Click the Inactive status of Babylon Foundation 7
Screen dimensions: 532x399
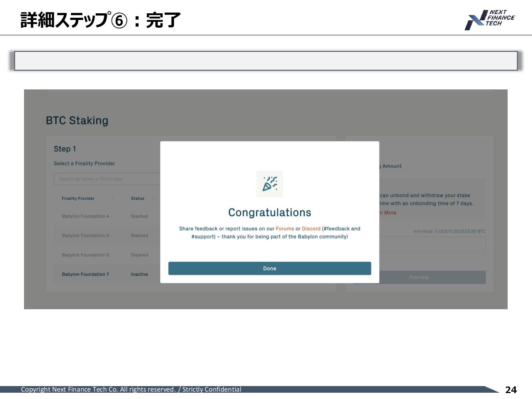[x=139, y=274]
